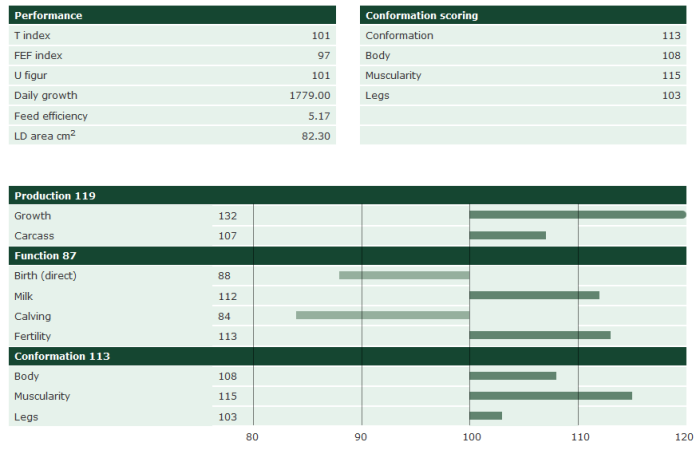Image resolution: width=700 pixels, height=450 pixels.
Task: Click the Production 119 section header
Action: coord(55,196)
